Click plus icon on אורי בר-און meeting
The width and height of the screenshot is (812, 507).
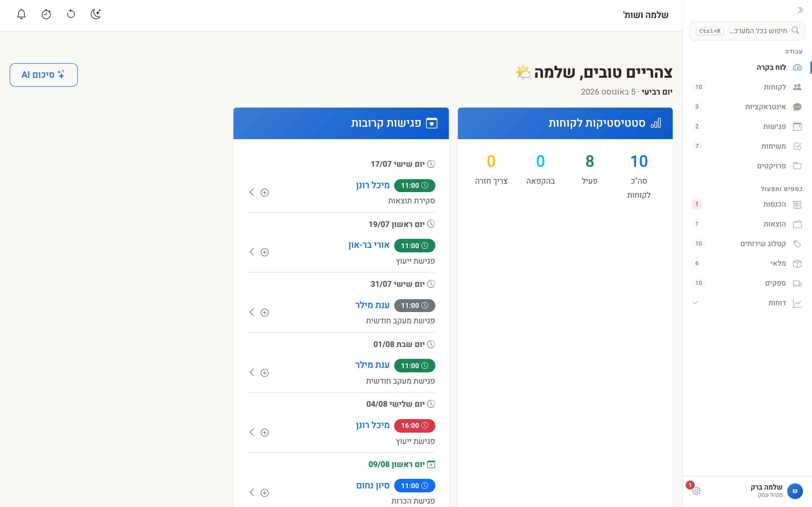[x=265, y=252]
